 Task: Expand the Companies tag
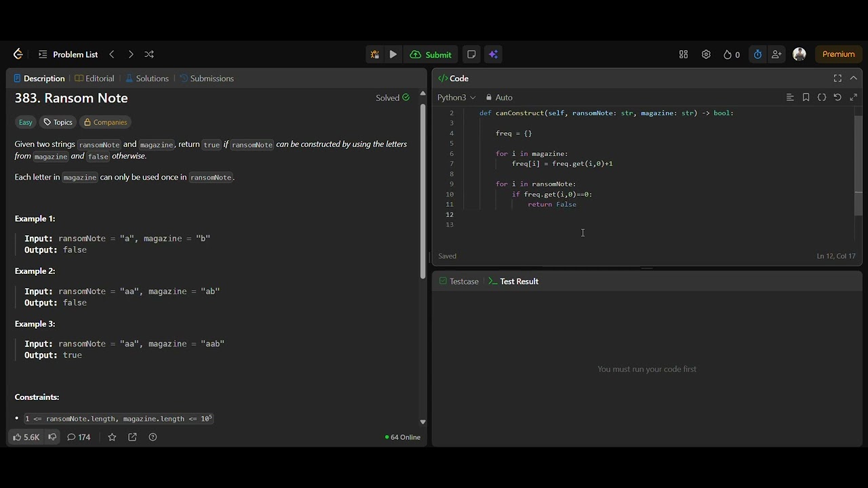coord(105,122)
